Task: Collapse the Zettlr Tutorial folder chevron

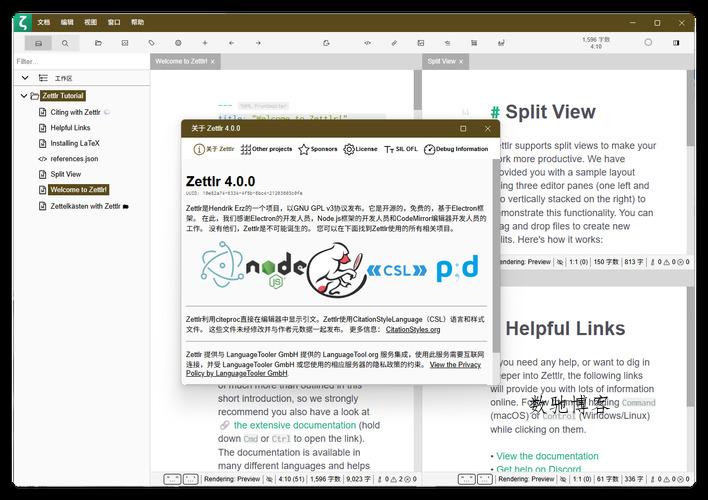Action: (23, 96)
